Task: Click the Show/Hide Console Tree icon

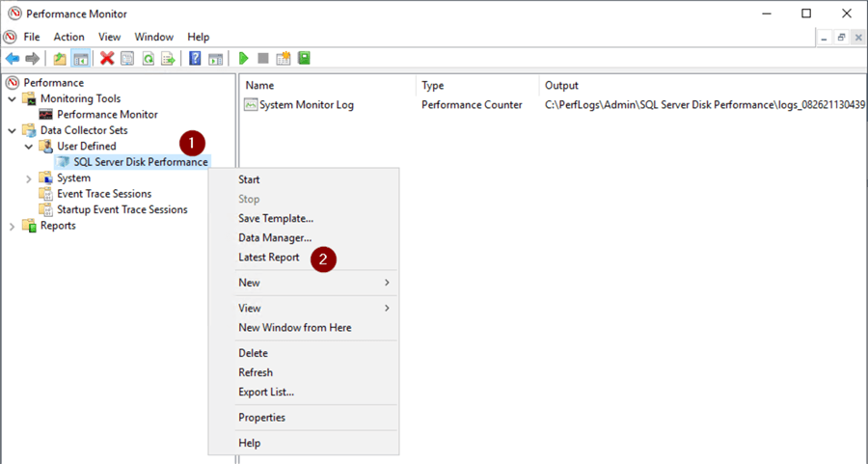Action: point(81,59)
